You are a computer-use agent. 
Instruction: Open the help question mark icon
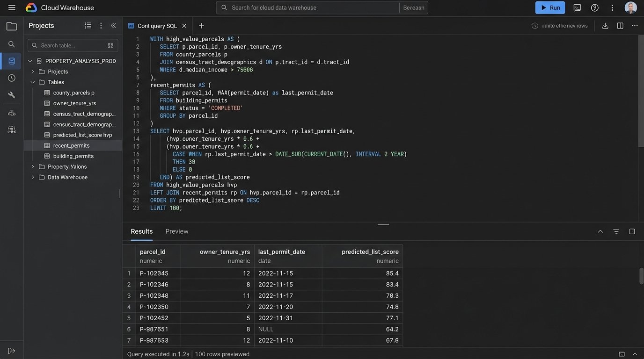[595, 7]
